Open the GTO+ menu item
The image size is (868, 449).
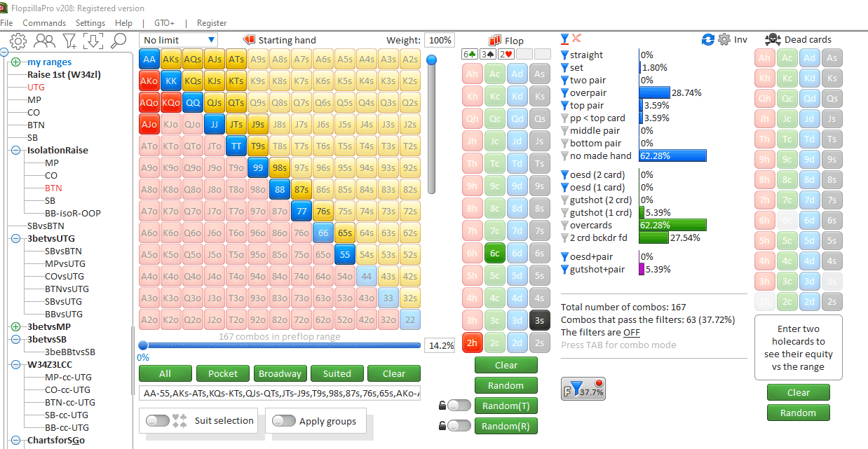(164, 23)
